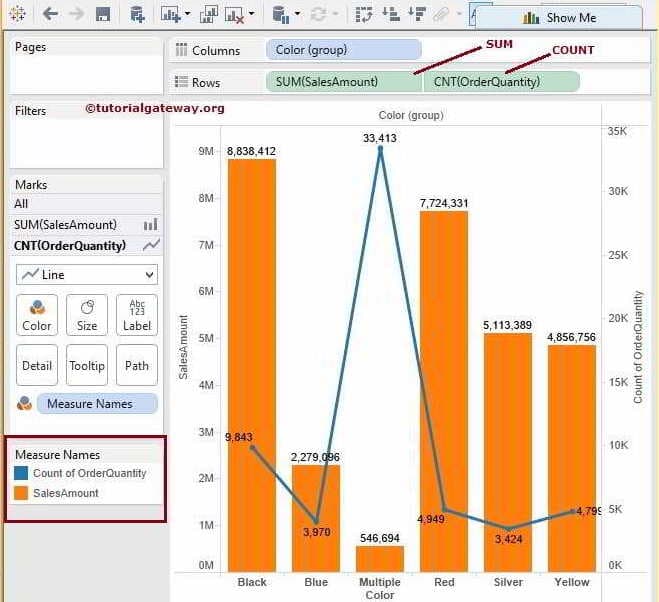This screenshot has width=659, height=602.
Task: Click the group members paperclip icon
Action: pos(441,15)
